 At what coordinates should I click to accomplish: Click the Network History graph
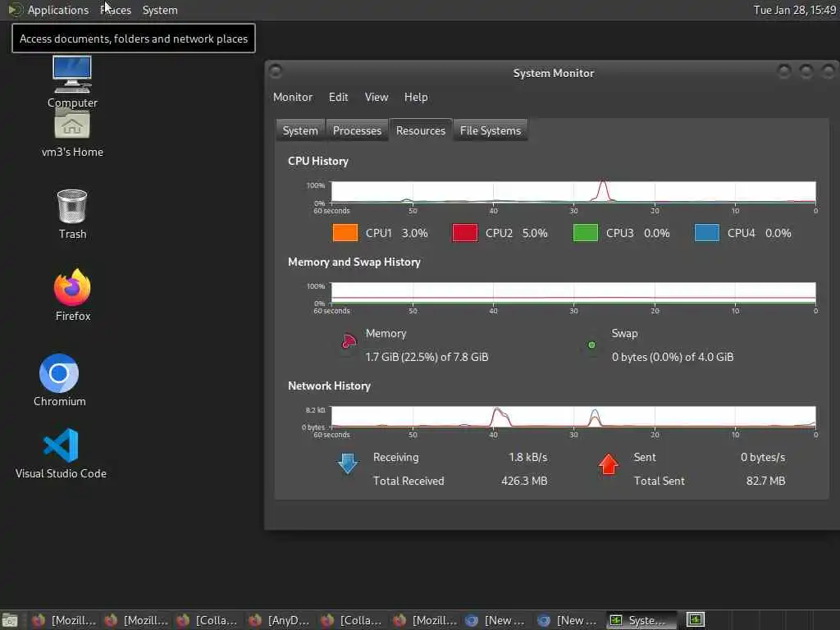point(573,416)
